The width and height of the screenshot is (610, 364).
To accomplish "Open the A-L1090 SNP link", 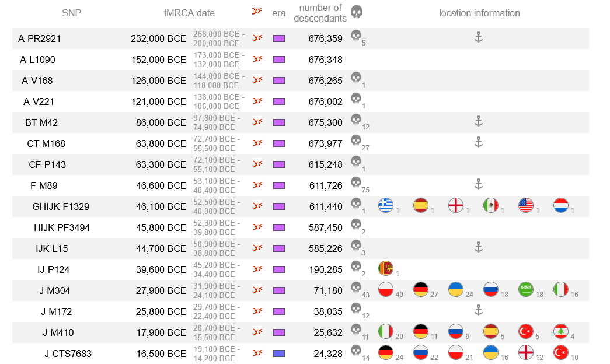I will tap(37, 60).
